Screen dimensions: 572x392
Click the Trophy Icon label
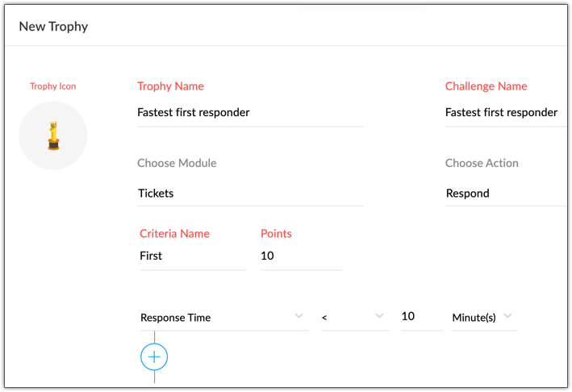click(x=53, y=86)
